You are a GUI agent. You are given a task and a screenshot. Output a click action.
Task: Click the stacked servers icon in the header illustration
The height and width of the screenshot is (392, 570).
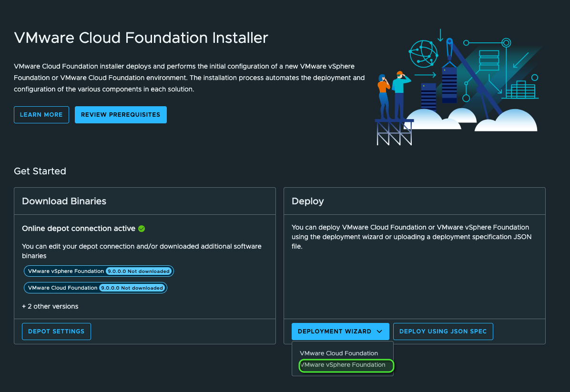click(x=489, y=60)
